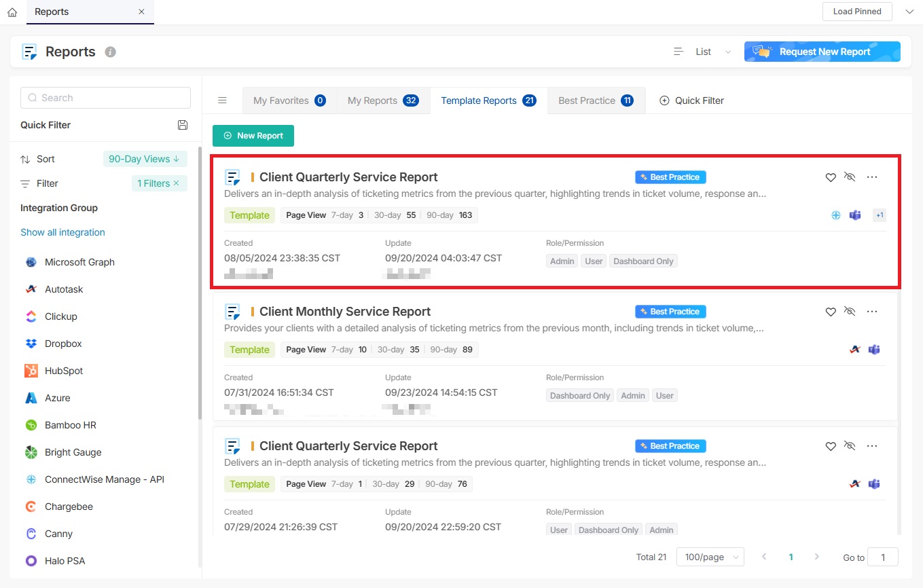Image resolution: width=923 pixels, height=588 pixels.
Task: Open the 100/page size dropdown
Action: (710, 557)
